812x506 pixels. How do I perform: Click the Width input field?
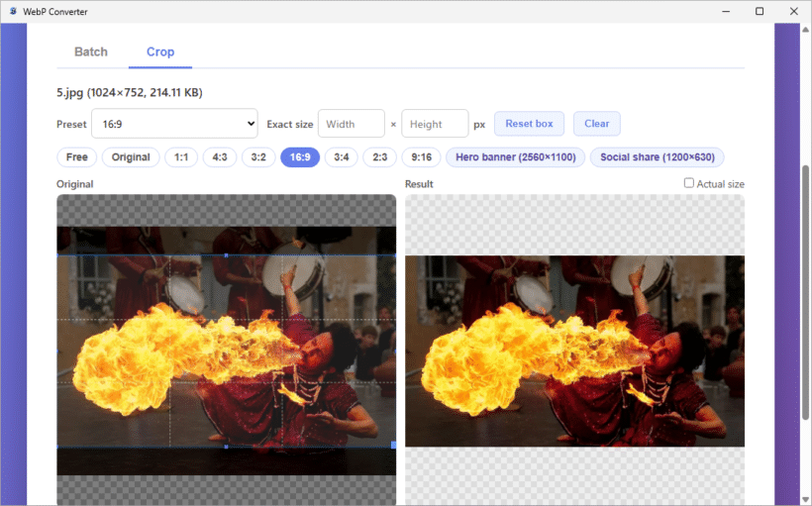point(352,124)
